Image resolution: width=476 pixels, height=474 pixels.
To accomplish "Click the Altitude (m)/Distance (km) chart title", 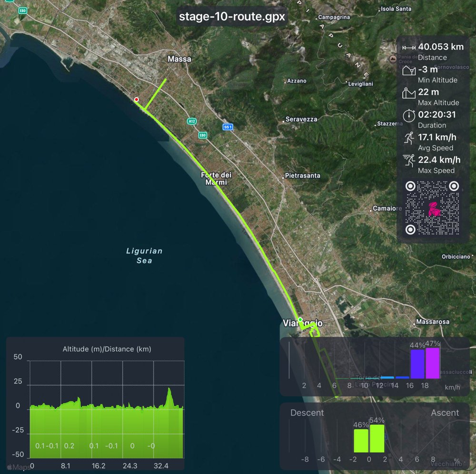I will pyautogui.click(x=107, y=349).
